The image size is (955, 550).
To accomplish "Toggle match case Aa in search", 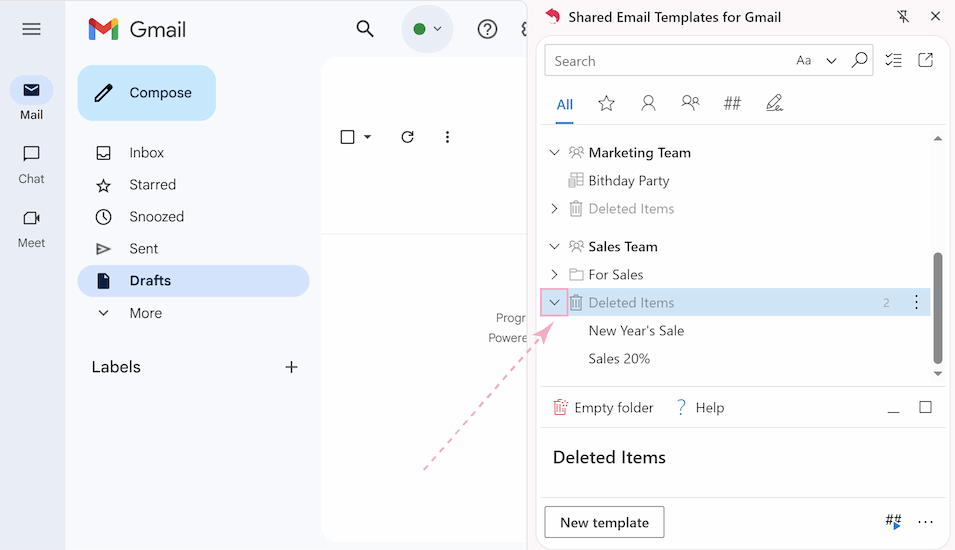I will 803,60.
